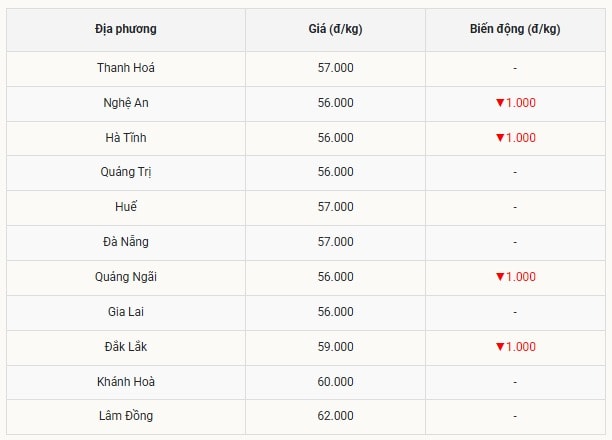Click the Hà Tĩnh location cell

tap(126, 138)
